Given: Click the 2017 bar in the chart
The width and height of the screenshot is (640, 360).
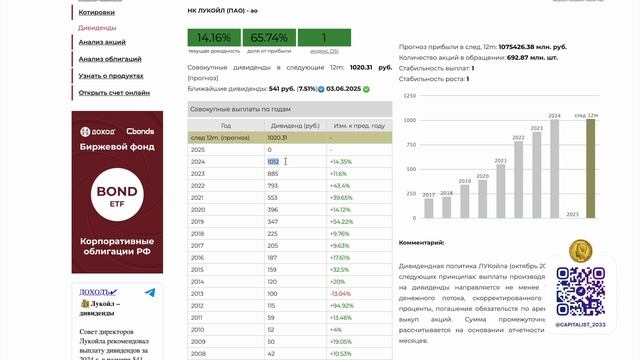Looking at the screenshot, I should 429,208.
